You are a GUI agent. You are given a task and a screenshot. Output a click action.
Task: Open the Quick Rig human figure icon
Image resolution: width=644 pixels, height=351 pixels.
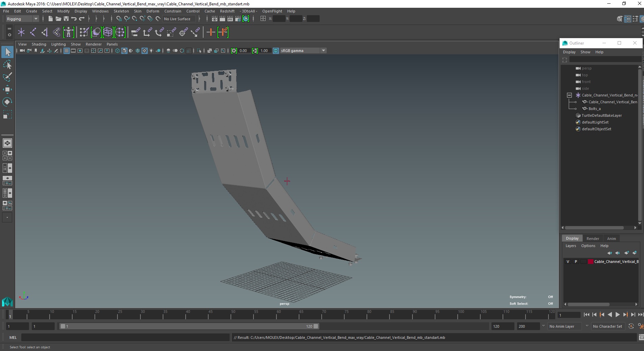pos(69,32)
